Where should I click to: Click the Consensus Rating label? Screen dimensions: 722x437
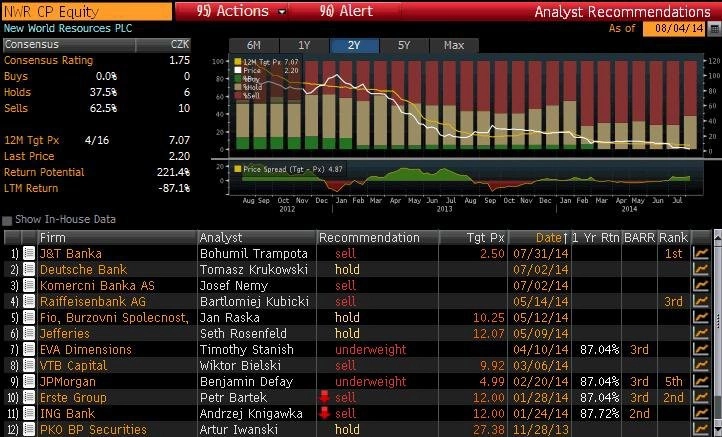click(48, 60)
